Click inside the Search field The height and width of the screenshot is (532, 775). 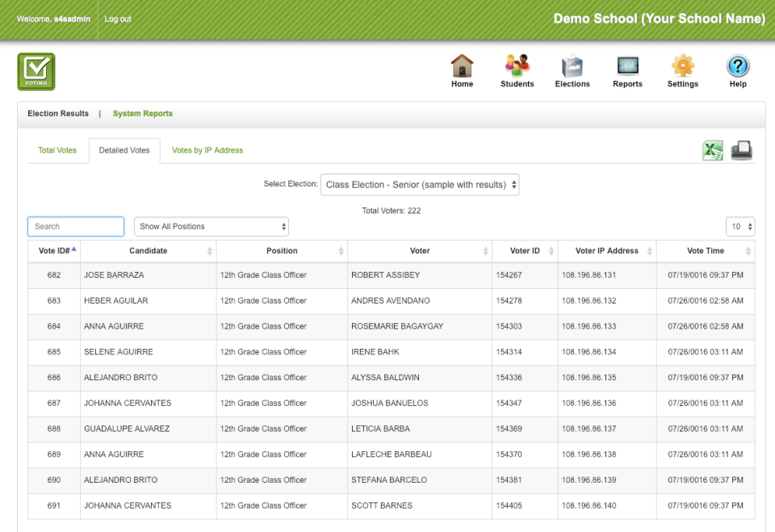tap(76, 227)
